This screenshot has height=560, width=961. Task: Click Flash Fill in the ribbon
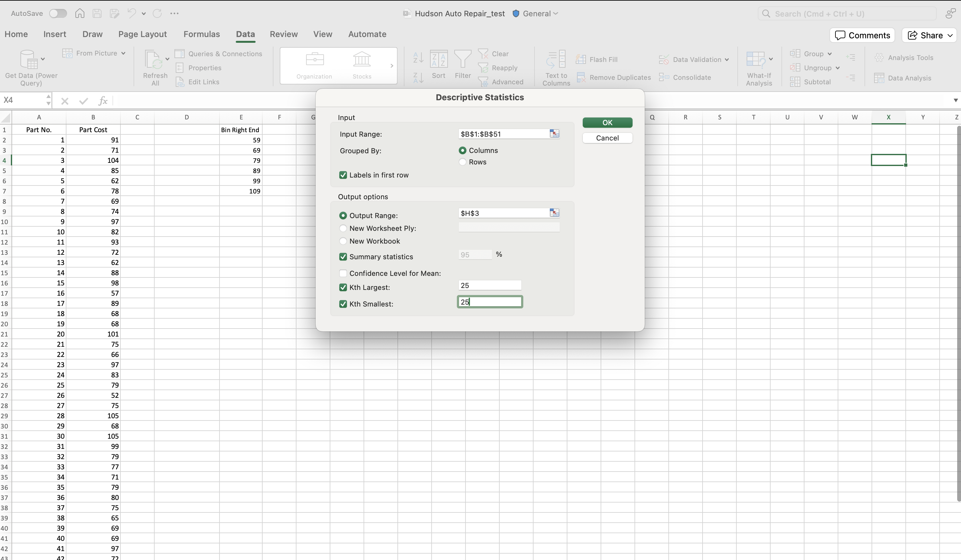(597, 59)
